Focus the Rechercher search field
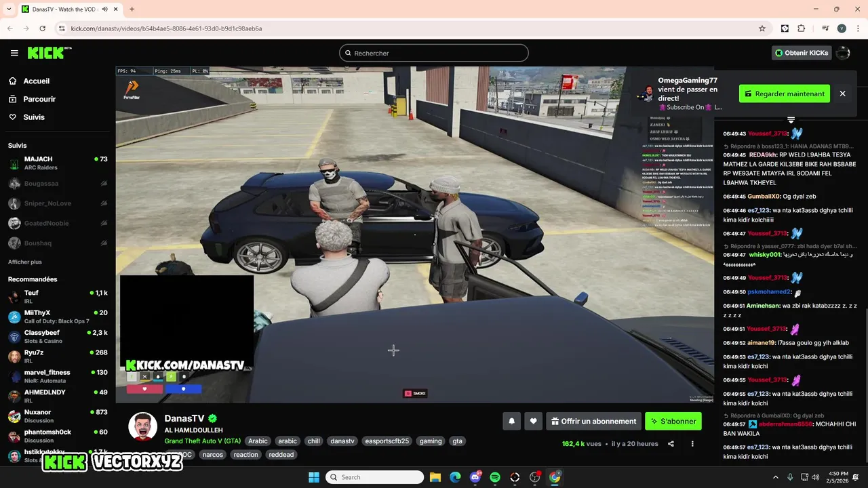Viewport: 868px width, 488px height. click(x=434, y=53)
